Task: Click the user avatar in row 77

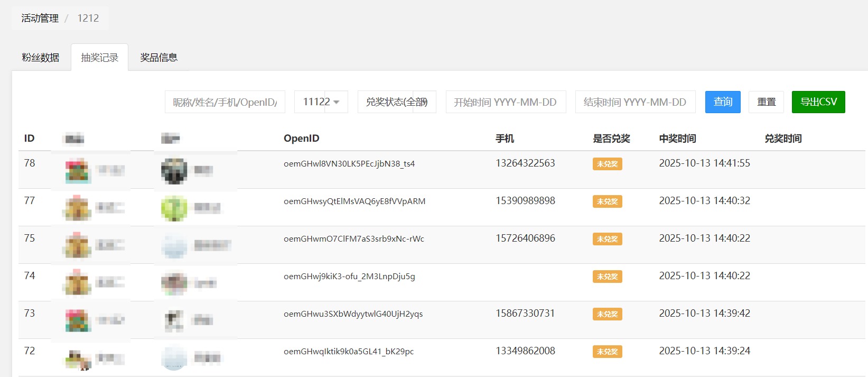Action: click(x=174, y=208)
